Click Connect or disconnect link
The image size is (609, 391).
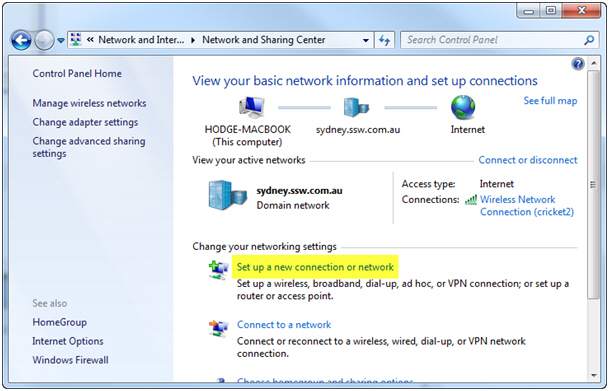528,160
